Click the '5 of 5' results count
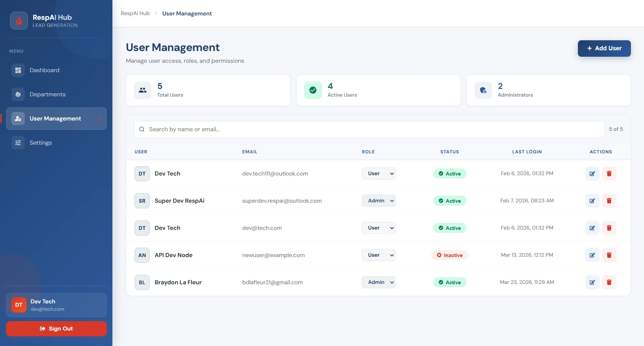644x346 pixels. pos(616,129)
